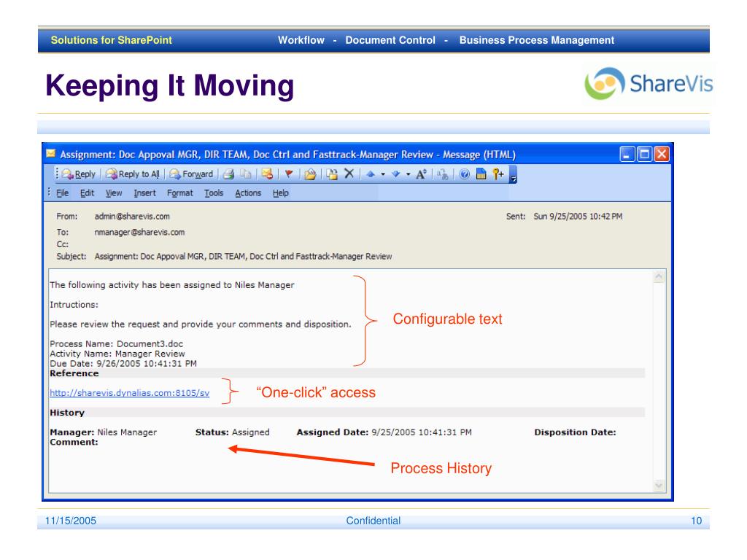Click the Copy icon in toolbar
This screenshot has height=560, width=747.
[245, 174]
